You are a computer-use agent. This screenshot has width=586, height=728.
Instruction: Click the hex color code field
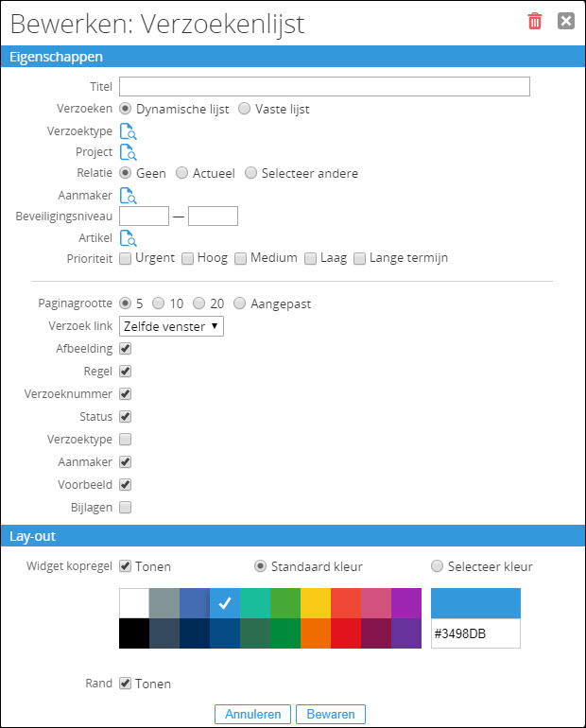tap(475, 633)
